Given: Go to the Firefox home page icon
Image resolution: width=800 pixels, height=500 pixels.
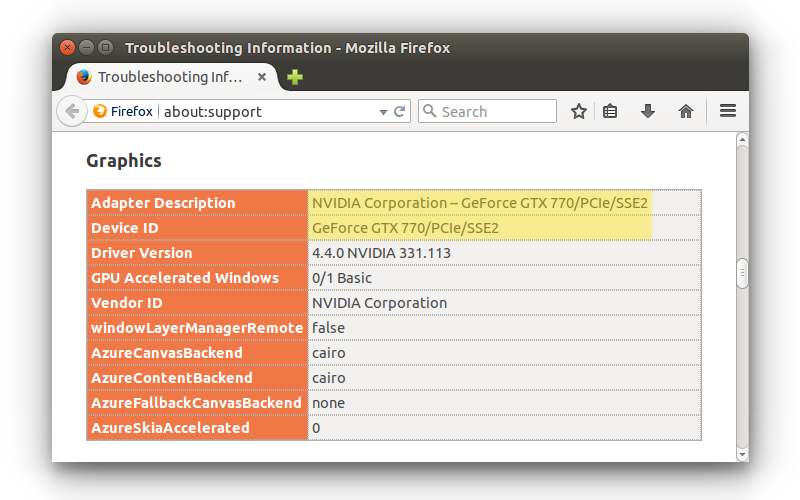Looking at the screenshot, I should coord(686,112).
